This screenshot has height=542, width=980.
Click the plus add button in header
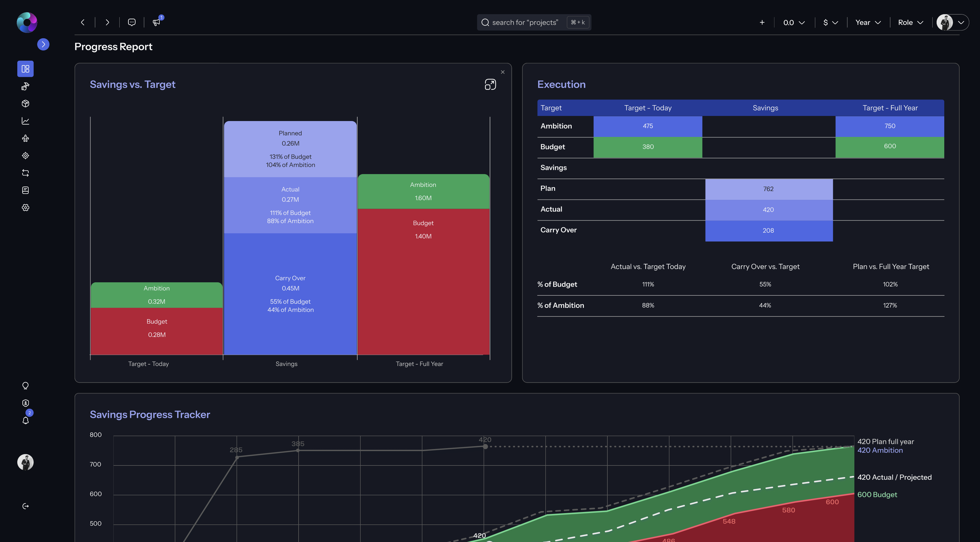click(762, 22)
